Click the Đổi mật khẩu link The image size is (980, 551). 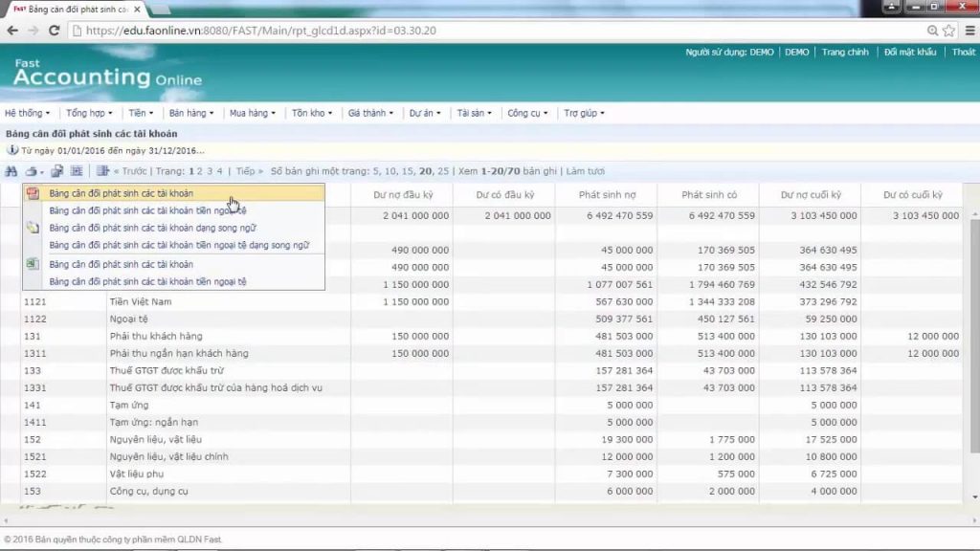tap(910, 52)
